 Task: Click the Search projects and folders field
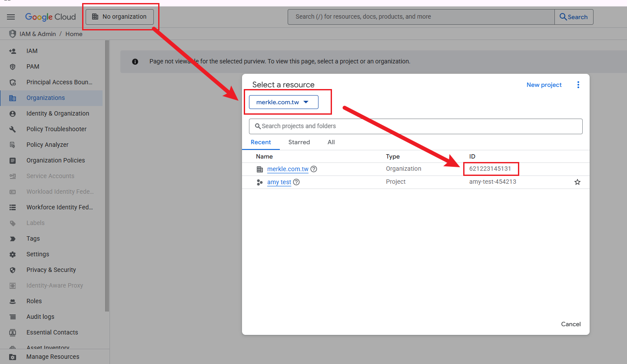416,126
